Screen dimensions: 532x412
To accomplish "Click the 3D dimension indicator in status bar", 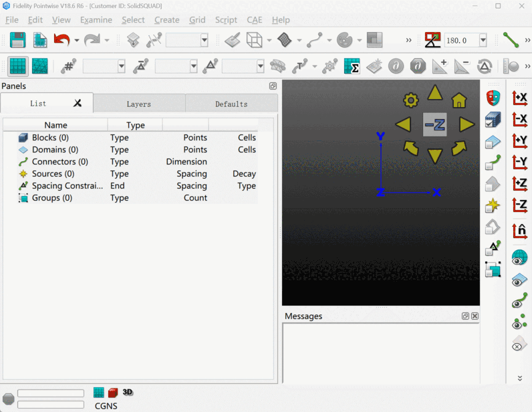I will click(127, 393).
